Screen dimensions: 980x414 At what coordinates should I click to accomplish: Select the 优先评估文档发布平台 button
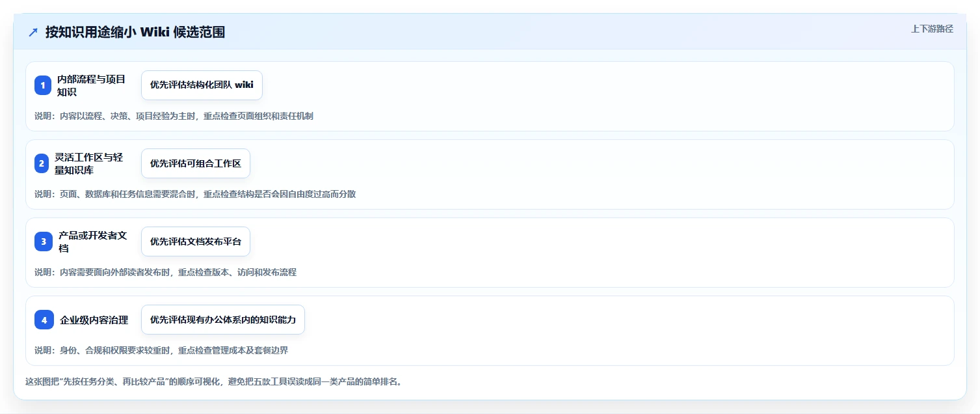(196, 241)
